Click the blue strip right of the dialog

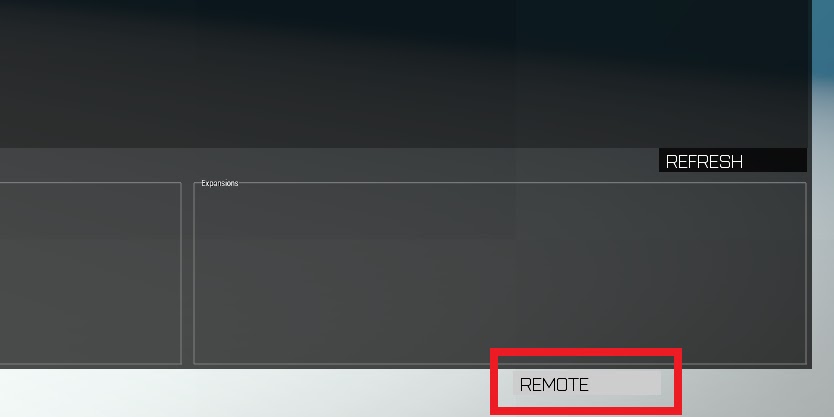[x=823, y=37]
